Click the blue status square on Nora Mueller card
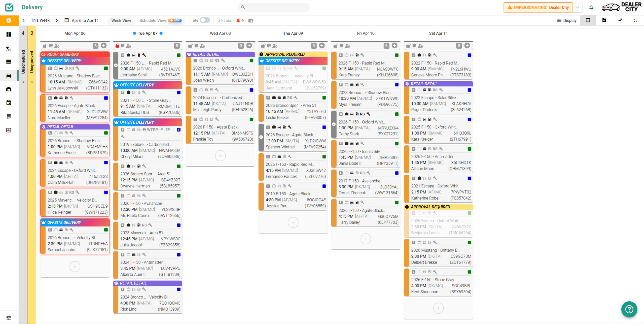 tap(106, 98)
